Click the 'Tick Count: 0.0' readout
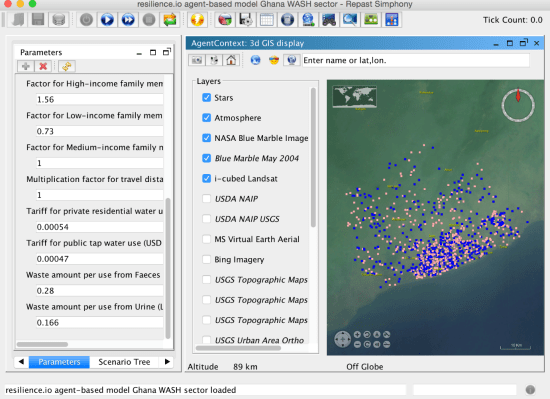This screenshot has height=399, width=550. [x=512, y=20]
